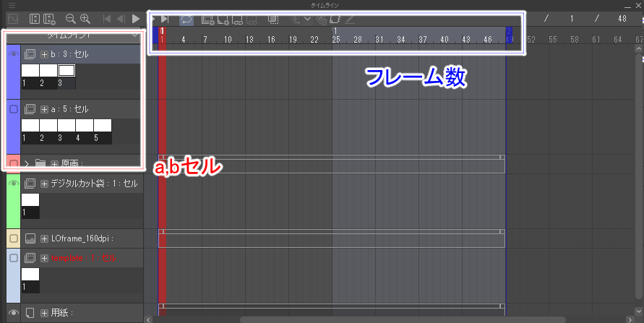The image size is (644, 323).
Task: Select cel 1 thumbnail in b layer
Action: (30, 70)
